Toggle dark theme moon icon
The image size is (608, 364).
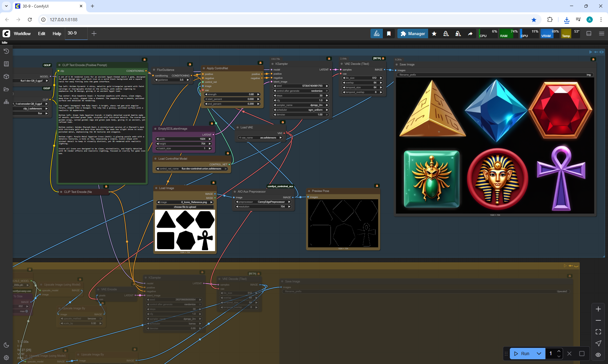point(6,345)
